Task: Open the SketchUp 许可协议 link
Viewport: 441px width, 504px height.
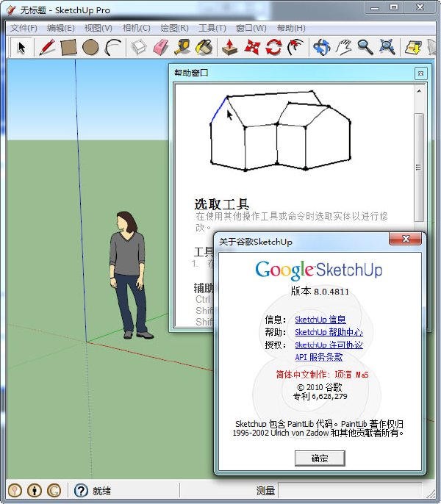Action: point(329,345)
